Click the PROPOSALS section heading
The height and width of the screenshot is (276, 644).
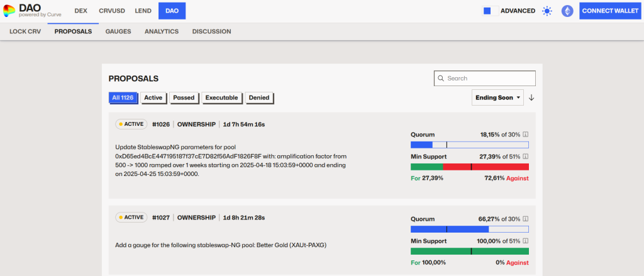133,79
